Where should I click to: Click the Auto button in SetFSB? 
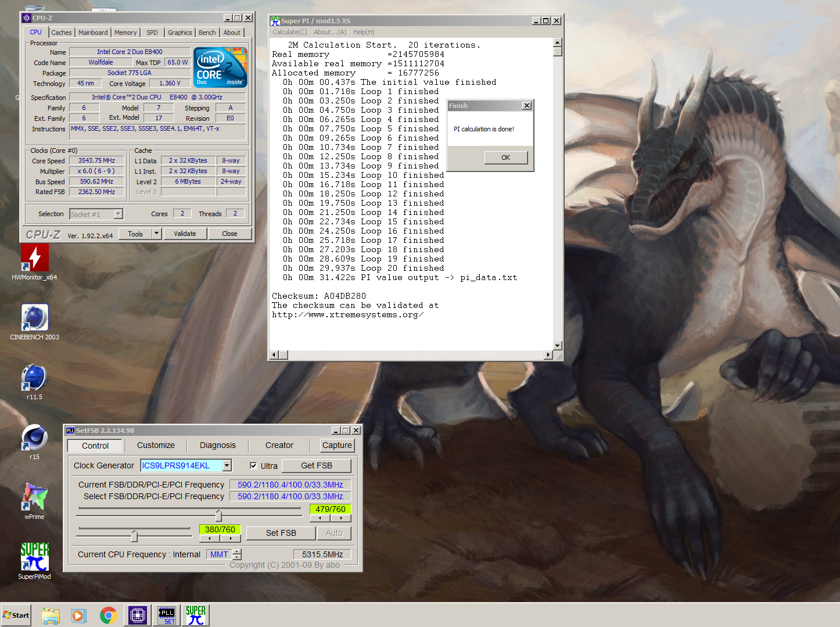click(x=334, y=533)
